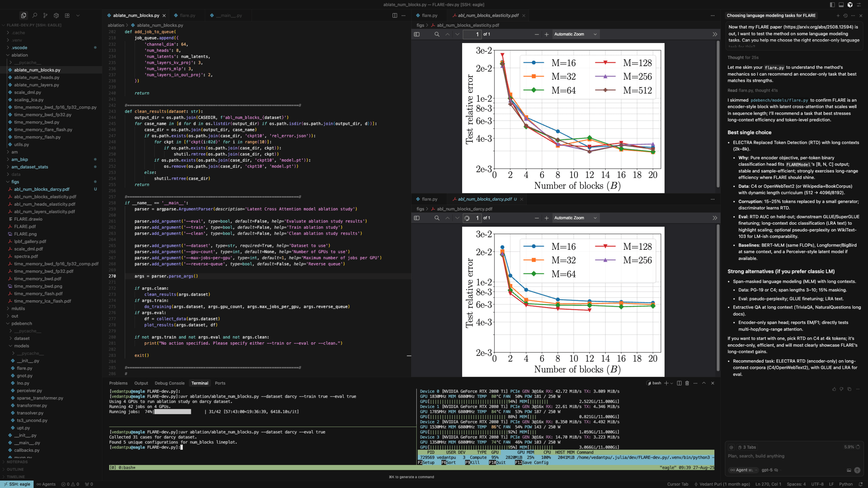Image resolution: width=868 pixels, height=488 pixels.
Task: Open the Debug Console panel tab
Action: click(x=169, y=383)
